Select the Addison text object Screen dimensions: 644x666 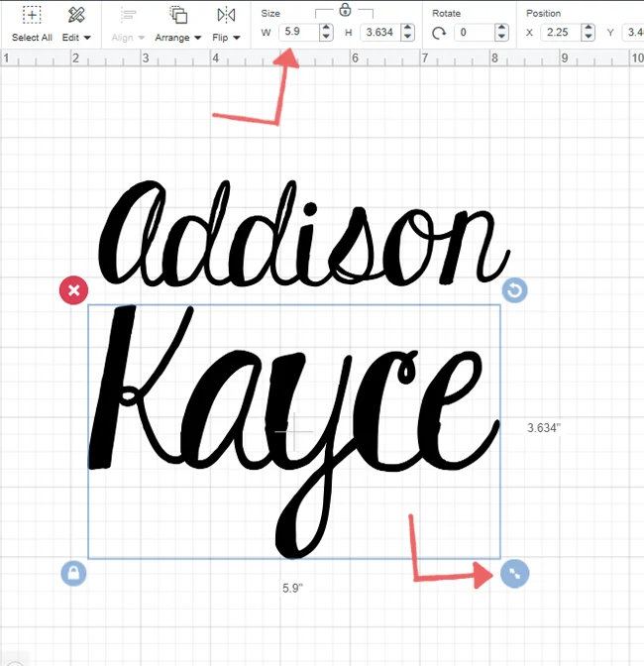(303, 234)
